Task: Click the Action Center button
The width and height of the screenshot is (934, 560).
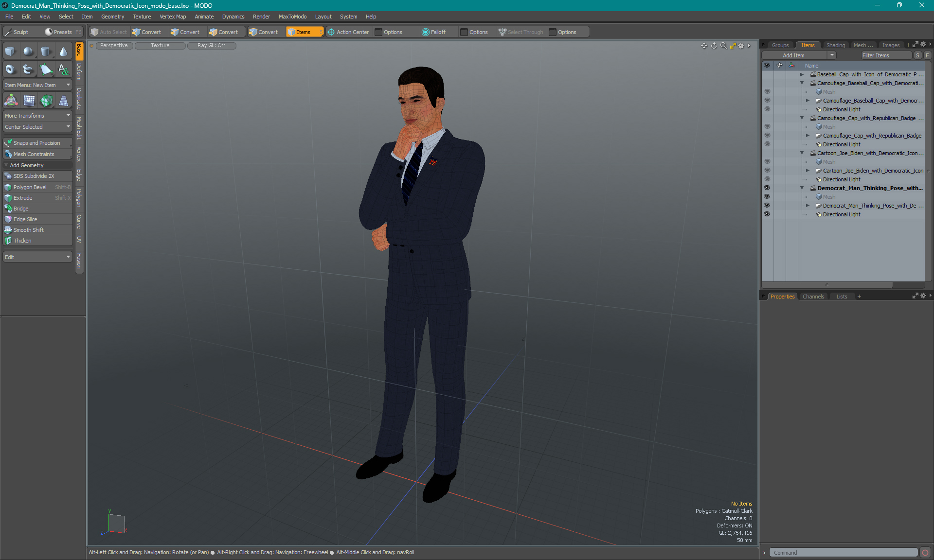Action: point(348,32)
